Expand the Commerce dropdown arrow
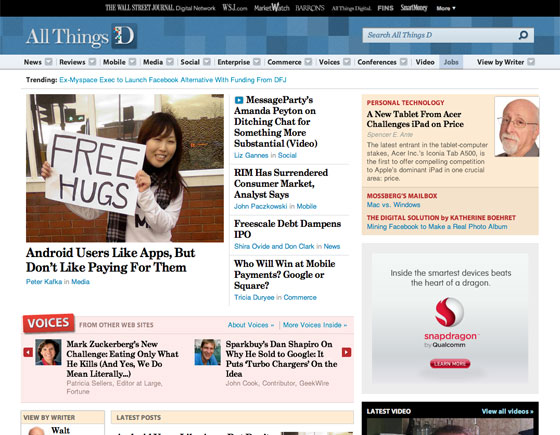Image resolution: width=560 pixels, height=435 pixels. pos(308,62)
